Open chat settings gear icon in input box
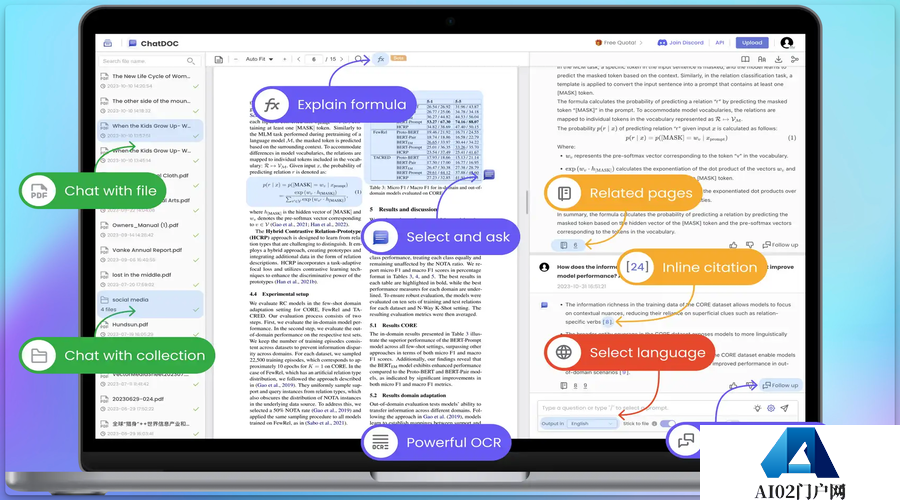 click(771, 408)
